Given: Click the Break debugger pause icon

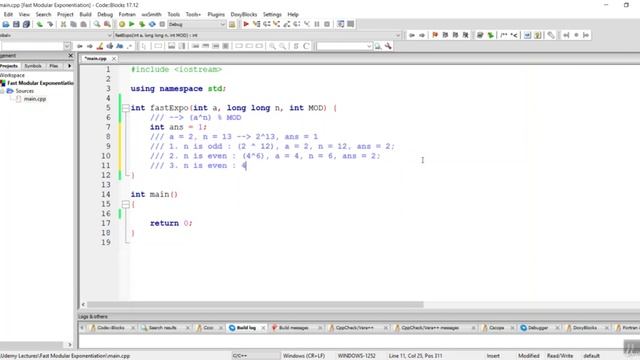Looking at the screenshot, I should pos(317,24).
